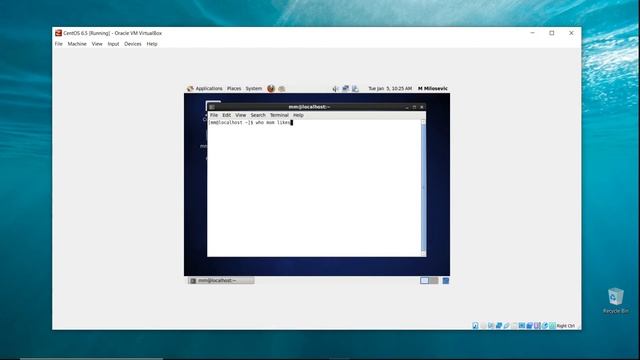
Task: Click the terminal vertical scrollbar
Action: point(423,188)
